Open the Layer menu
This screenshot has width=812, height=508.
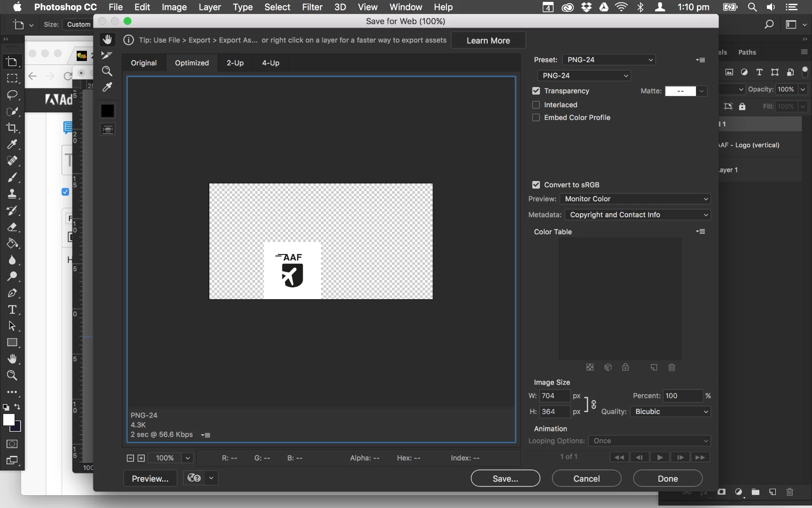pos(210,7)
